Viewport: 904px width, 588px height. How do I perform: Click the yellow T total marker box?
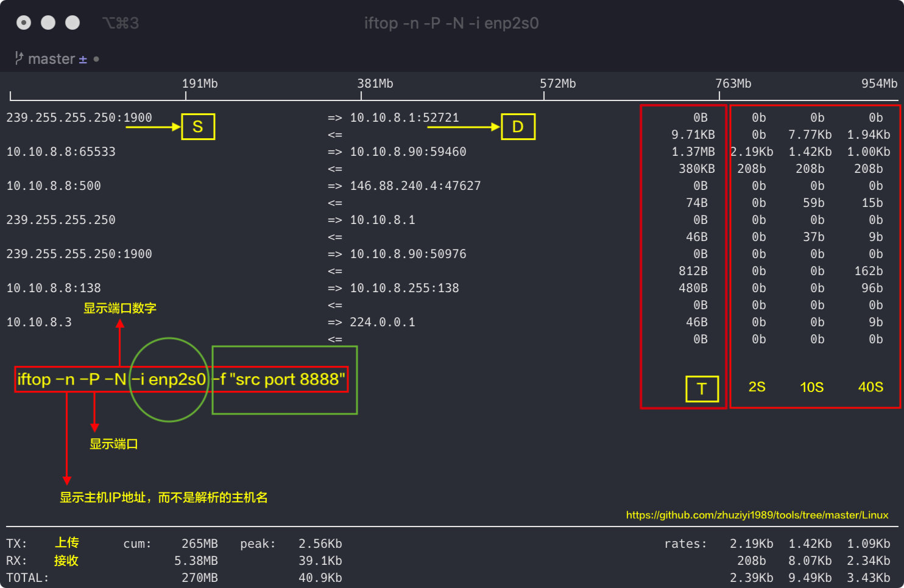click(702, 389)
